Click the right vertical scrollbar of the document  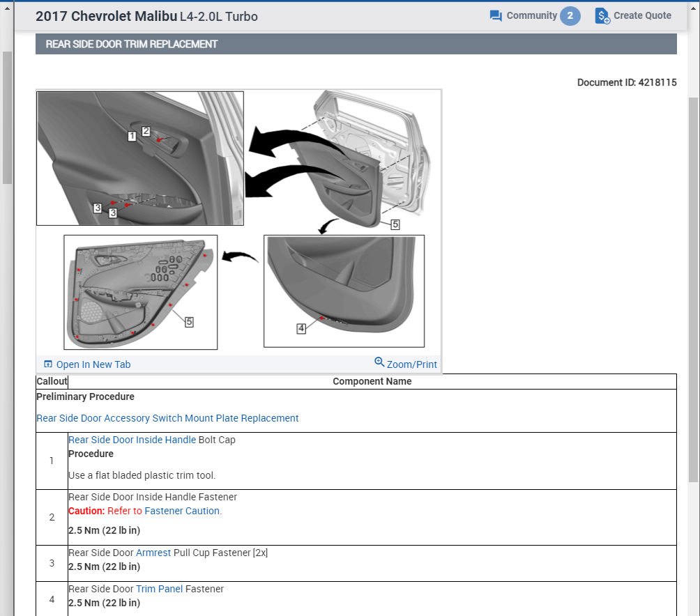pos(693,279)
